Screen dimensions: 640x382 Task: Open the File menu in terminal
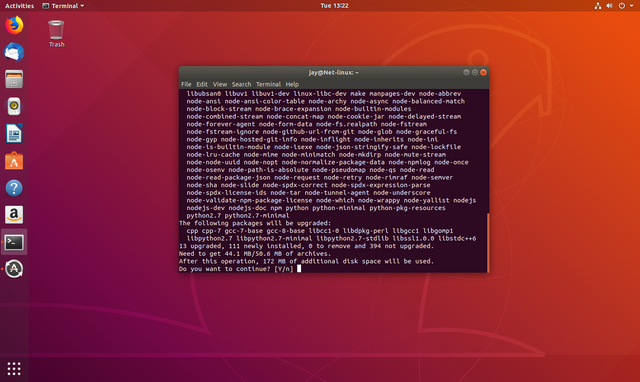click(x=186, y=84)
